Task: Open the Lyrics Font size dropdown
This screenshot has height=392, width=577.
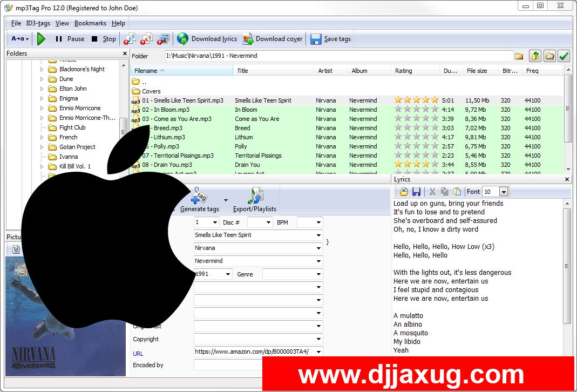Action: point(504,192)
